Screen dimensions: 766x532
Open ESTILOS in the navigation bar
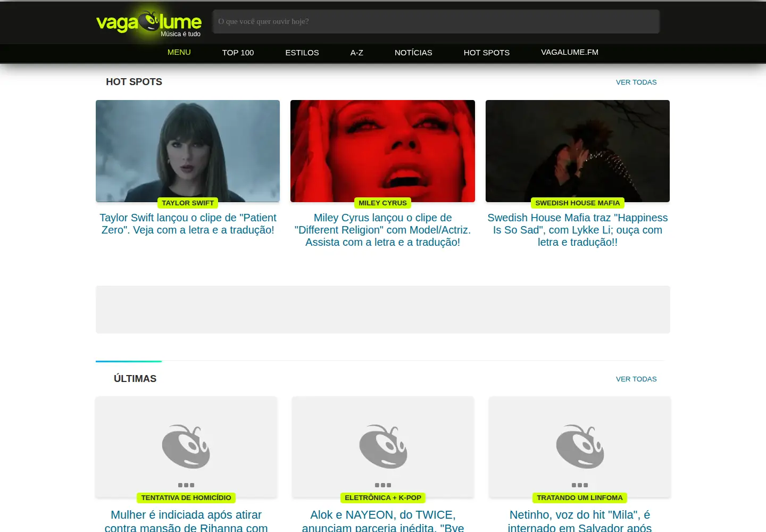[302, 53]
